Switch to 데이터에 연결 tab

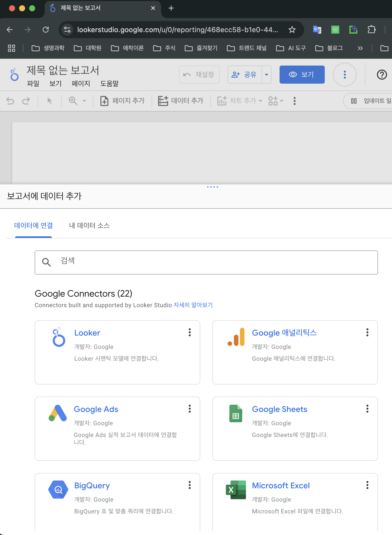point(33,226)
